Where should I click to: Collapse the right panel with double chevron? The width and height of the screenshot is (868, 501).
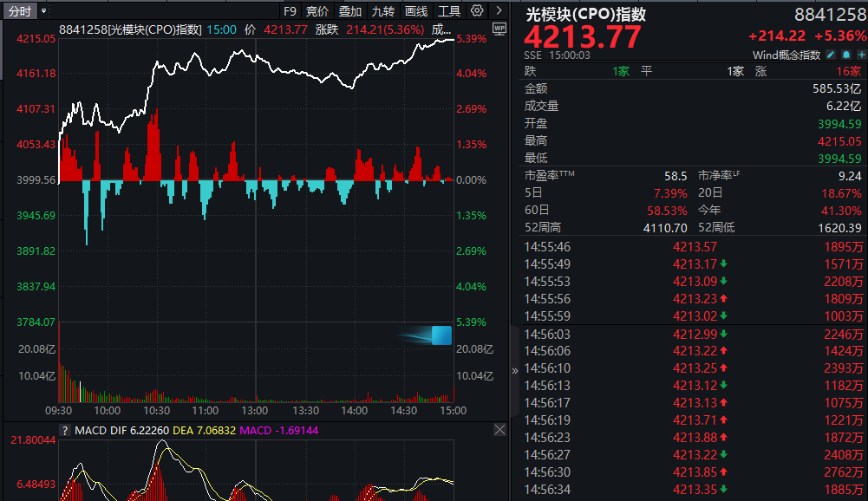(x=515, y=370)
